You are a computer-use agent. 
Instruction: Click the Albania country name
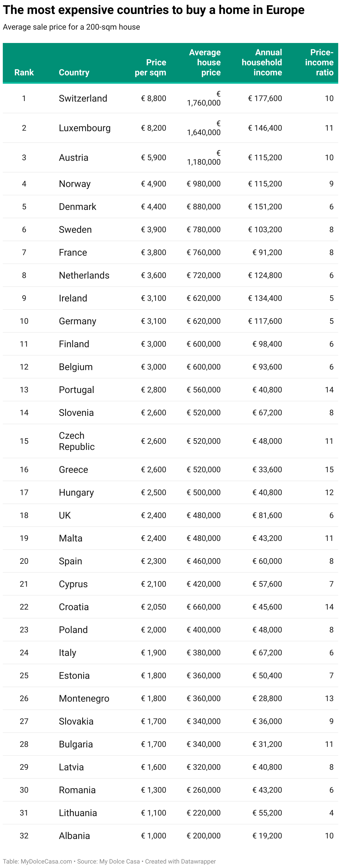74,836
